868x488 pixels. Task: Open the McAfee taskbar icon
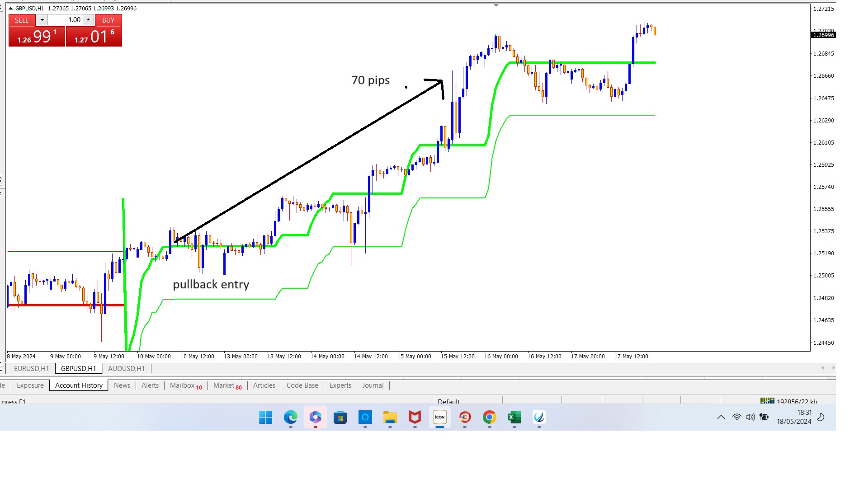415,417
